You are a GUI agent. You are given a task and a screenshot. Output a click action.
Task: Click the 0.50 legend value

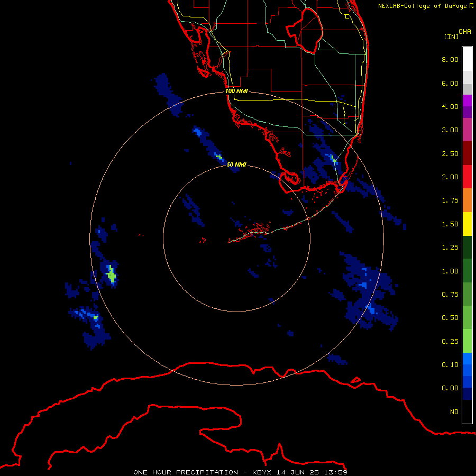coord(450,318)
